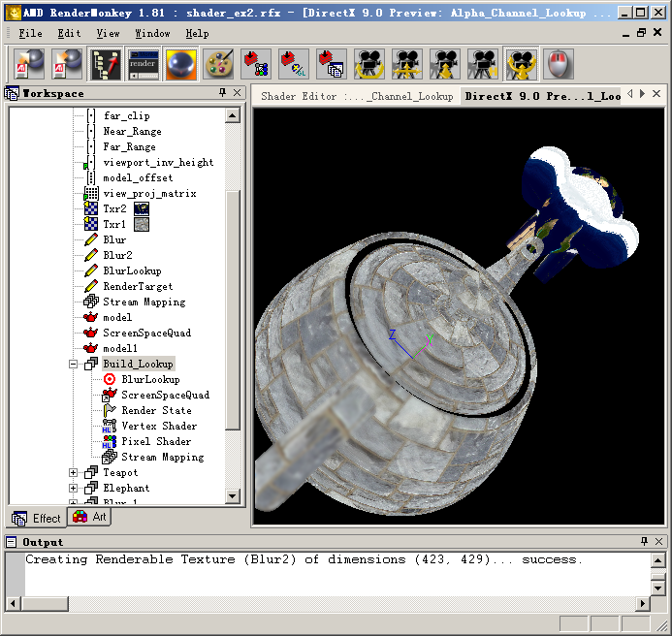Click the model teapot icon

pos(90,318)
